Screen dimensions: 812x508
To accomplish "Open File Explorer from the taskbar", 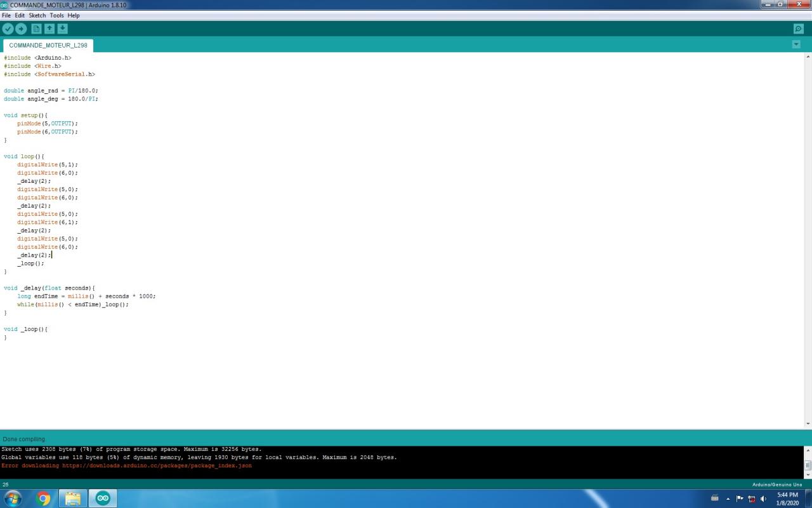I will click(73, 498).
